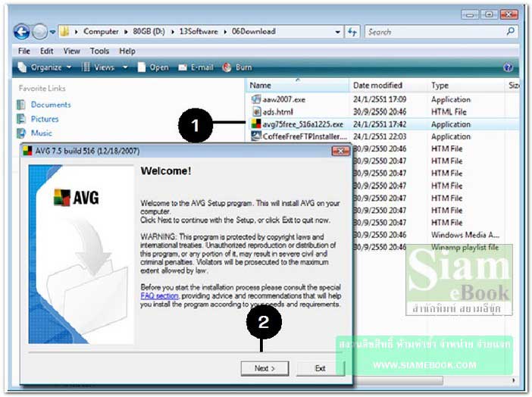Open the Tools menu

pyautogui.click(x=99, y=52)
